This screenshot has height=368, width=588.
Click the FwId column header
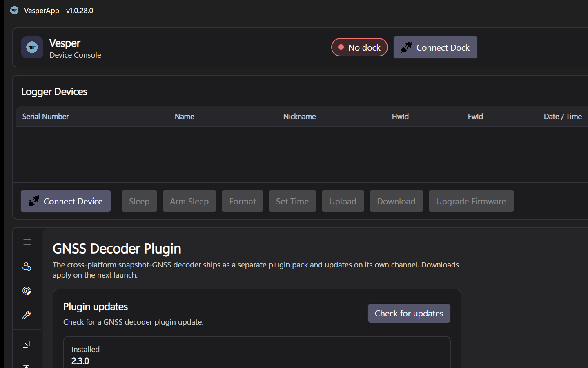click(x=475, y=117)
